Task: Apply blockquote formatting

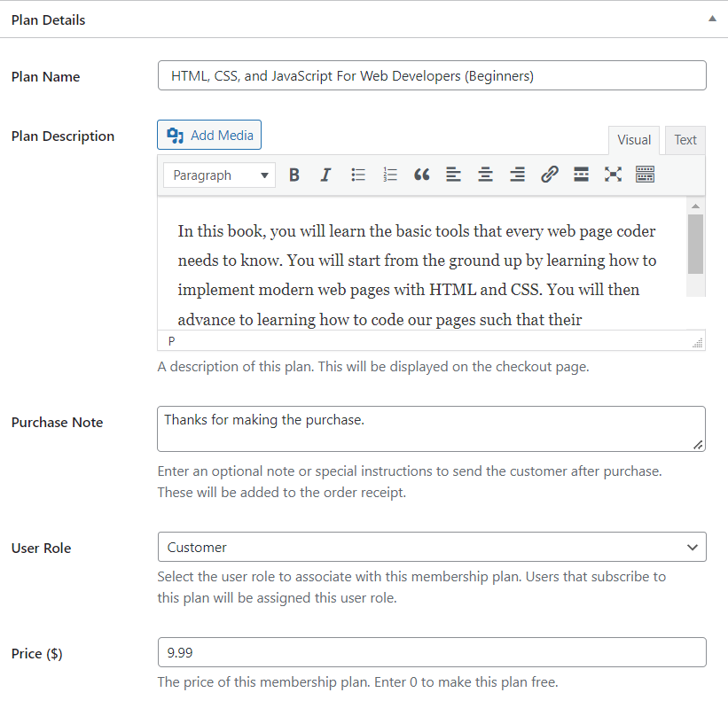Action: click(x=421, y=175)
